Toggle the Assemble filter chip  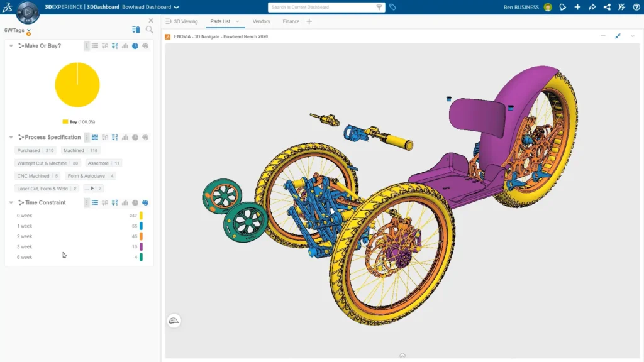point(103,163)
